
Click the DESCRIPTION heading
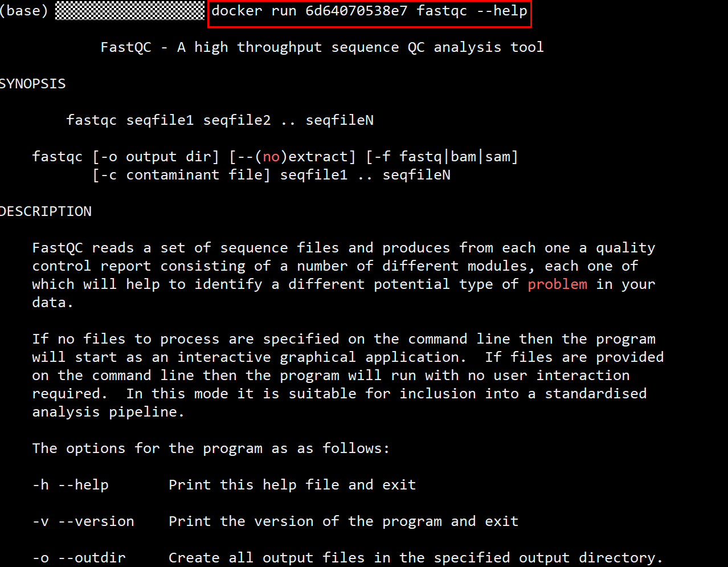tap(46, 211)
